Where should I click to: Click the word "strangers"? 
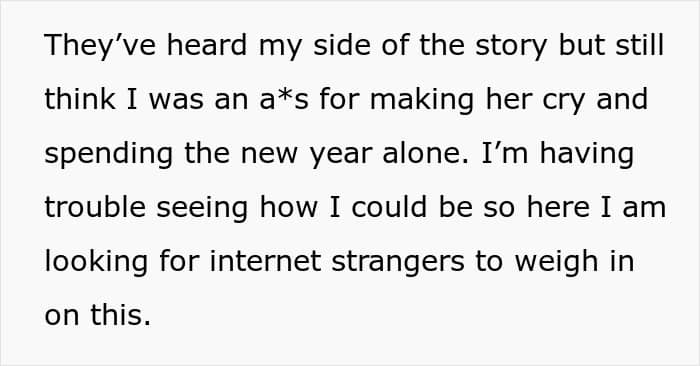[x=398, y=263]
